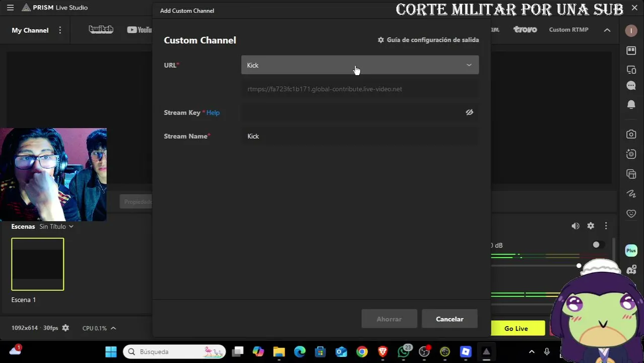Screen dimensions: 644x363
Task: Click the camera screenshot icon in sidebar
Action: pos(631,134)
